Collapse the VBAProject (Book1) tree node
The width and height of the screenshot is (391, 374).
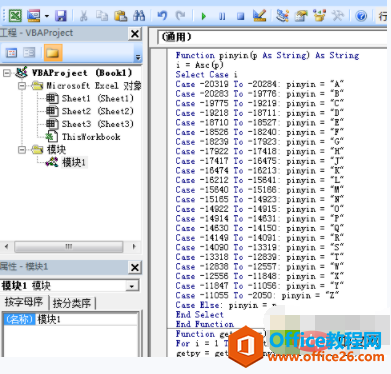tap(7, 73)
